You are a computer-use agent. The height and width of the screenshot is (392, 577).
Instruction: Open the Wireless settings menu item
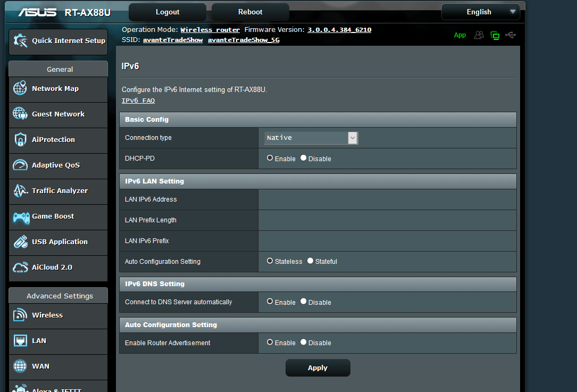pyautogui.click(x=58, y=316)
